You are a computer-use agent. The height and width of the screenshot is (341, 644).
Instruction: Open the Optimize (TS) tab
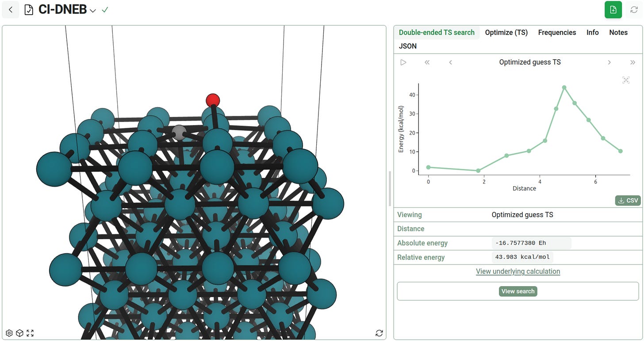[x=506, y=32]
